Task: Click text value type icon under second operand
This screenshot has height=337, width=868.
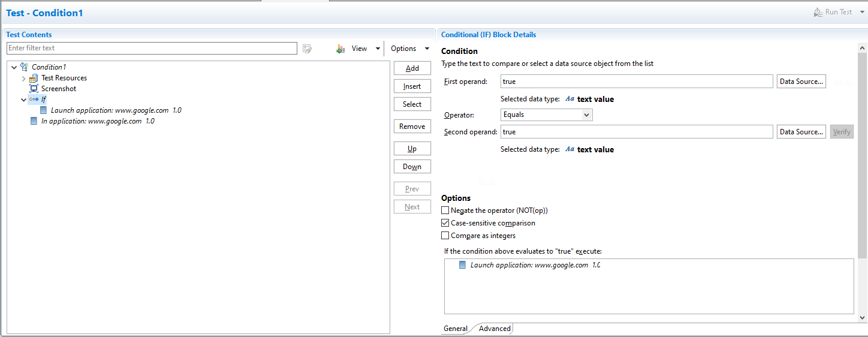Action: click(569, 149)
